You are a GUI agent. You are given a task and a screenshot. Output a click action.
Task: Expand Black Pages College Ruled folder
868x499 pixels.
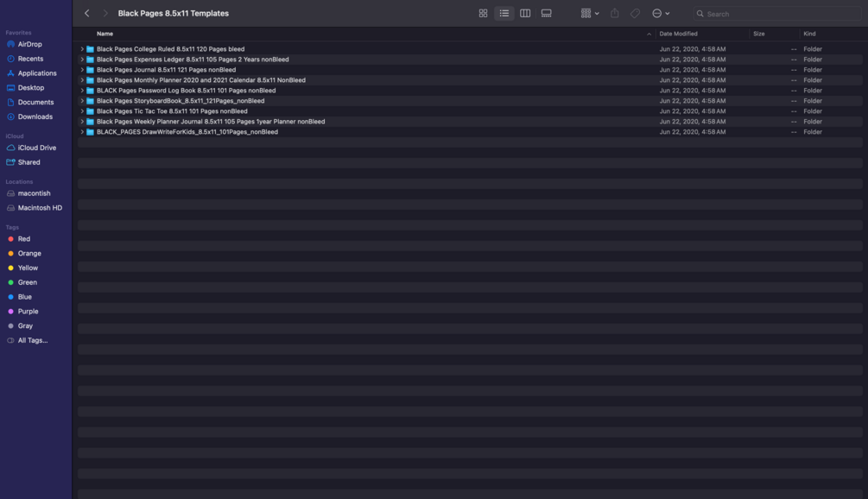82,49
